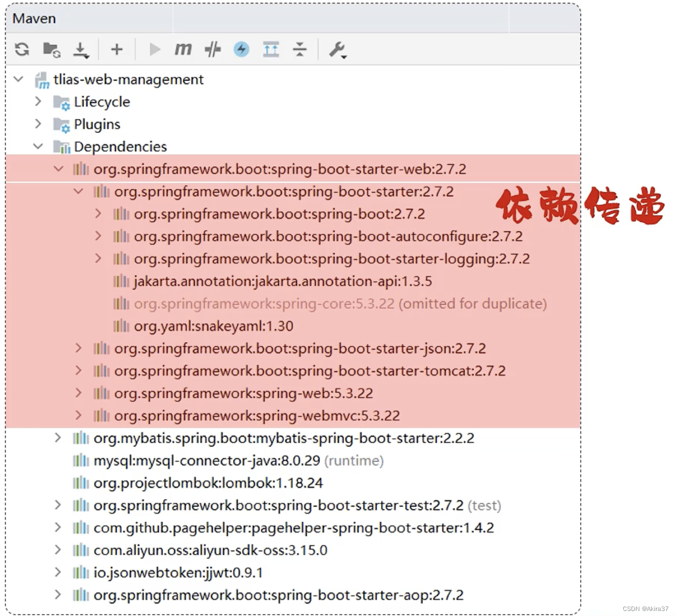Collapse spring-boot-starter-web:2.7.2 dependency
This screenshot has height=616, width=676.
[59, 169]
